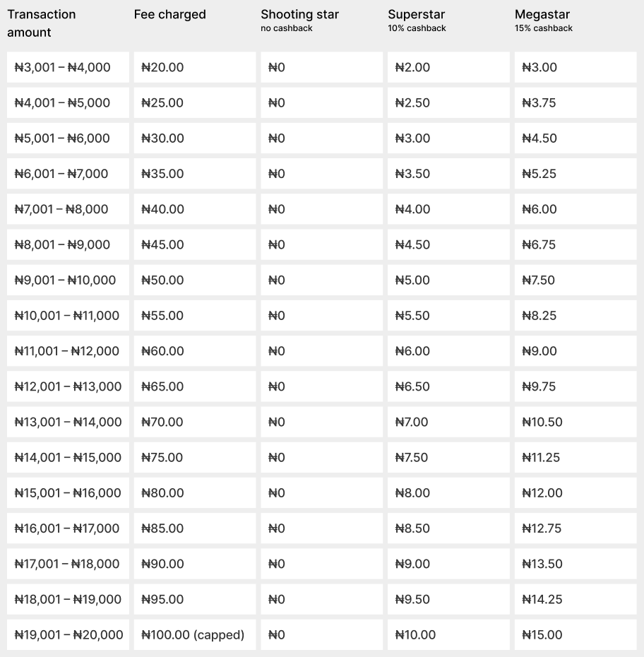The image size is (644, 657).
Task: Select the ₦7.50 Megastar cashback cell
Action: 576,280
